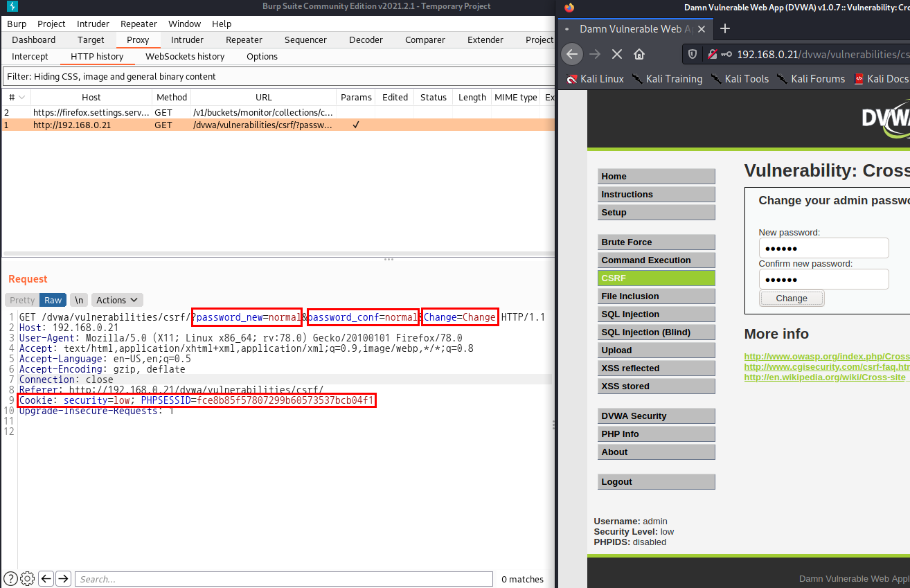Switch to the Decoder tab
Viewport: 910px width, 588px height.
(x=366, y=39)
